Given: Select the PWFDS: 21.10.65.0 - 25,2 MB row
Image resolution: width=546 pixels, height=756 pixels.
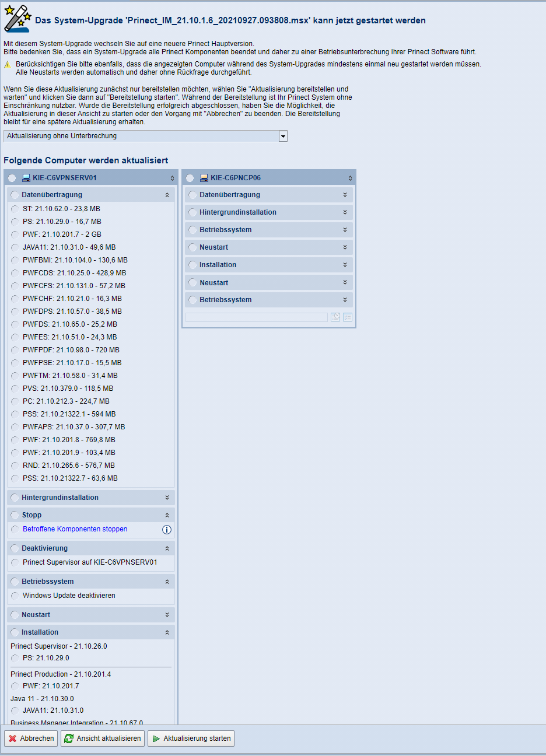Looking at the screenshot, I should [x=91, y=324].
